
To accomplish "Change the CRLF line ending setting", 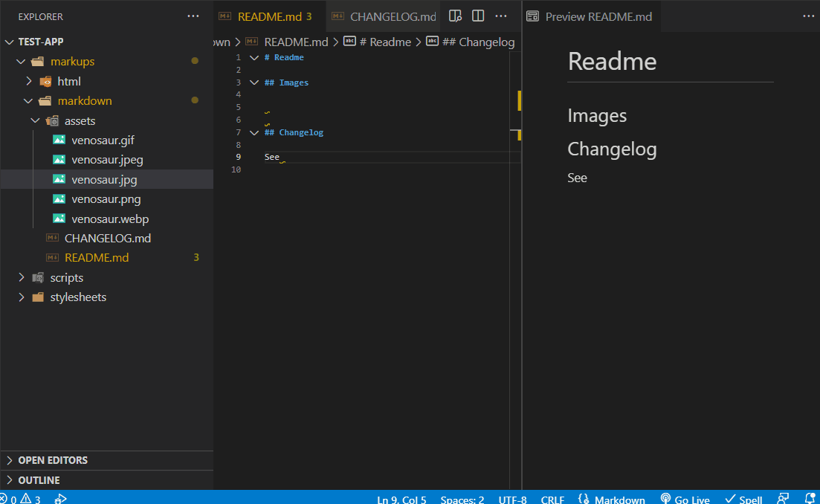I will [x=552, y=499].
